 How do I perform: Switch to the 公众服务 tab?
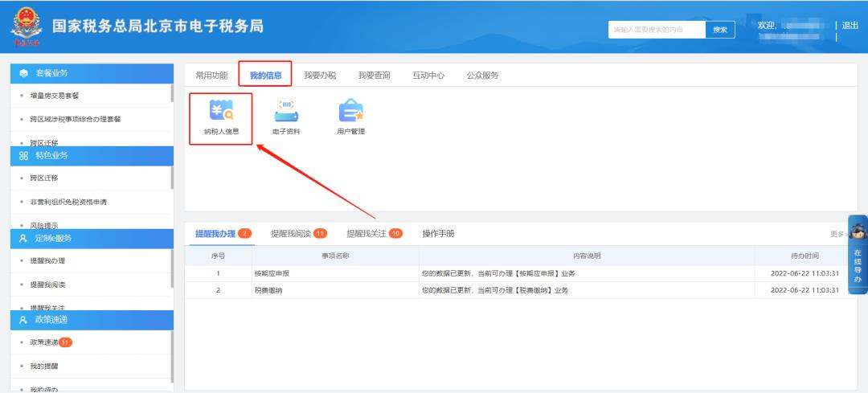483,76
